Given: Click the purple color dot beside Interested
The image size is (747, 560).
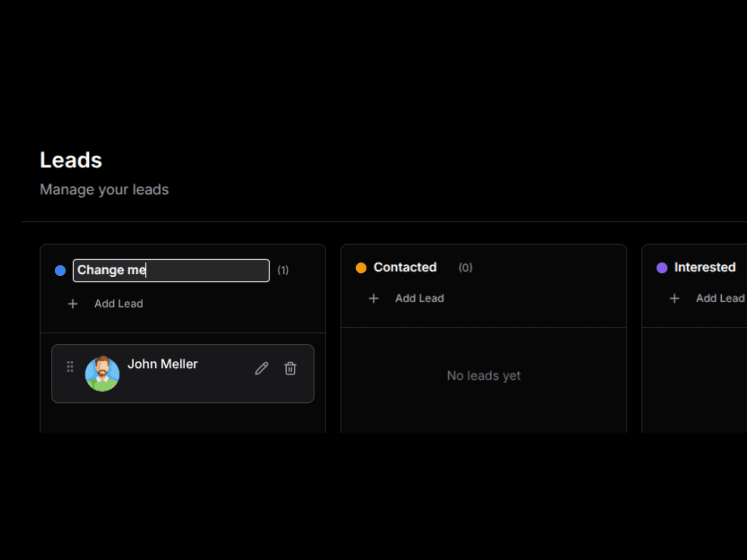Looking at the screenshot, I should (662, 267).
